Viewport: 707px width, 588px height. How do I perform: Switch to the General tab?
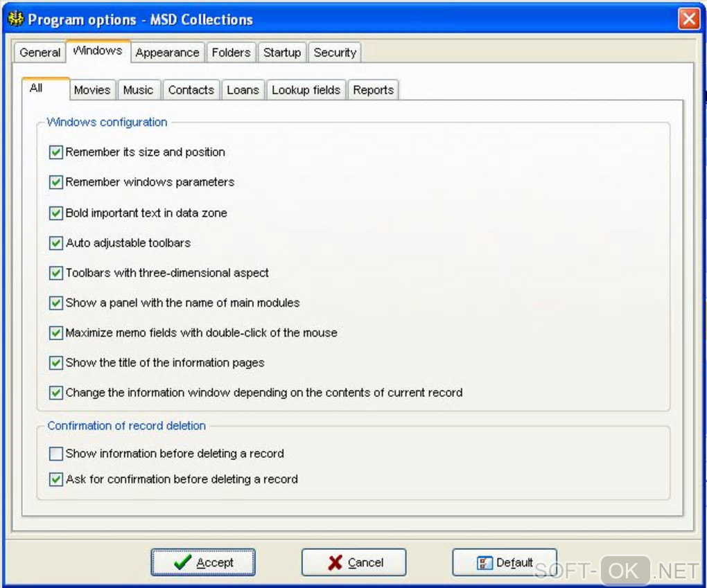point(40,53)
